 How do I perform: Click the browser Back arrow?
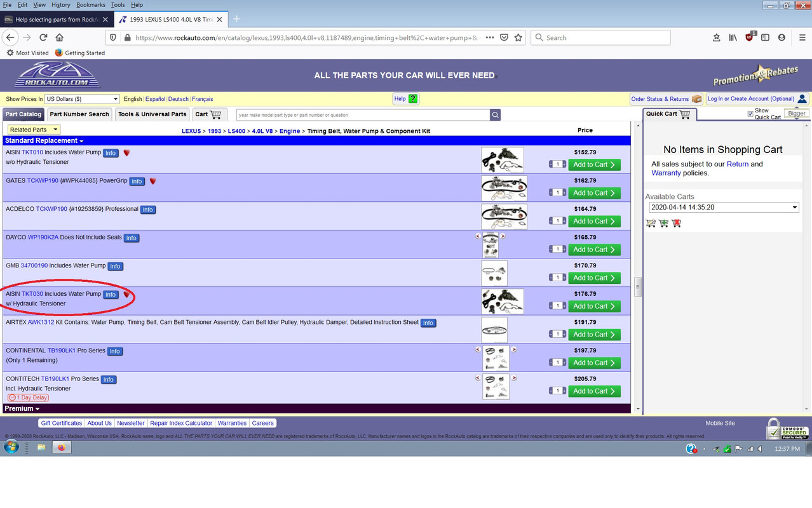[x=10, y=37]
